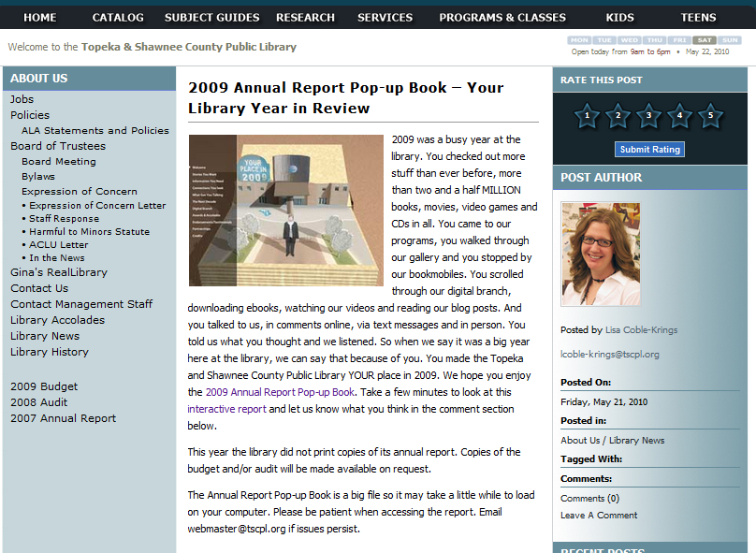Click the pop-up book cover image
756x553 pixels.
(x=286, y=211)
